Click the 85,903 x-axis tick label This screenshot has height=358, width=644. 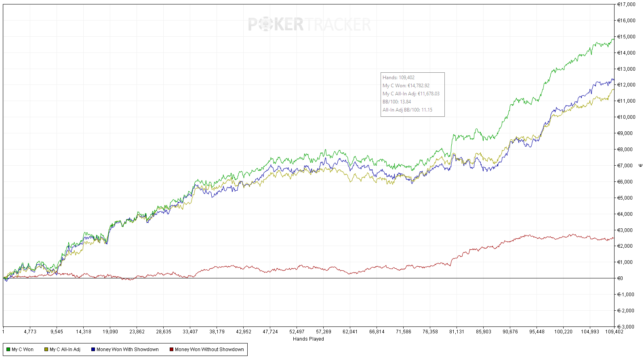tap(484, 332)
